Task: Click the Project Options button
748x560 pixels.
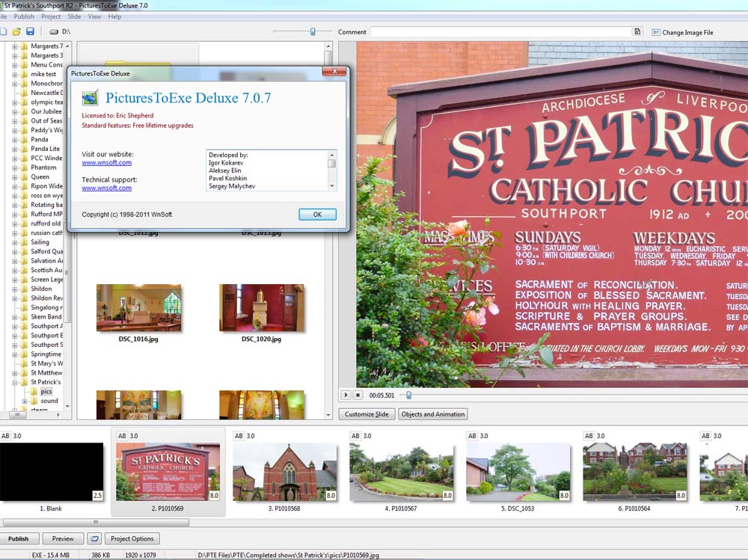Action: [x=132, y=538]
